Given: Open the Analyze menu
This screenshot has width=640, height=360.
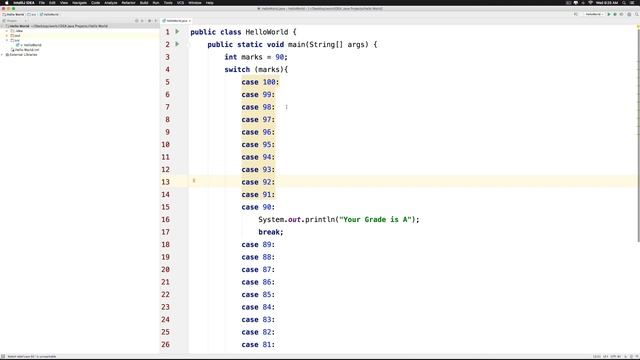Looking at the screenshot, I should (111, 2).
